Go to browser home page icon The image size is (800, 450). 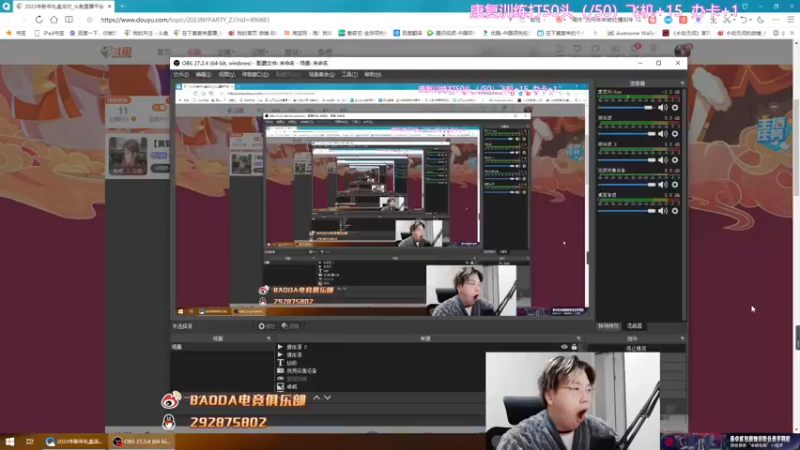54,19
